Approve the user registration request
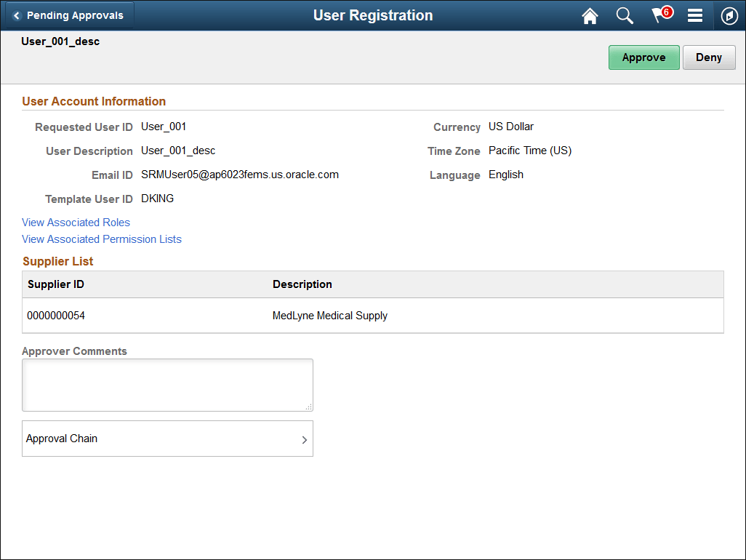Screen dimensions: 746x560 point(643,57)
